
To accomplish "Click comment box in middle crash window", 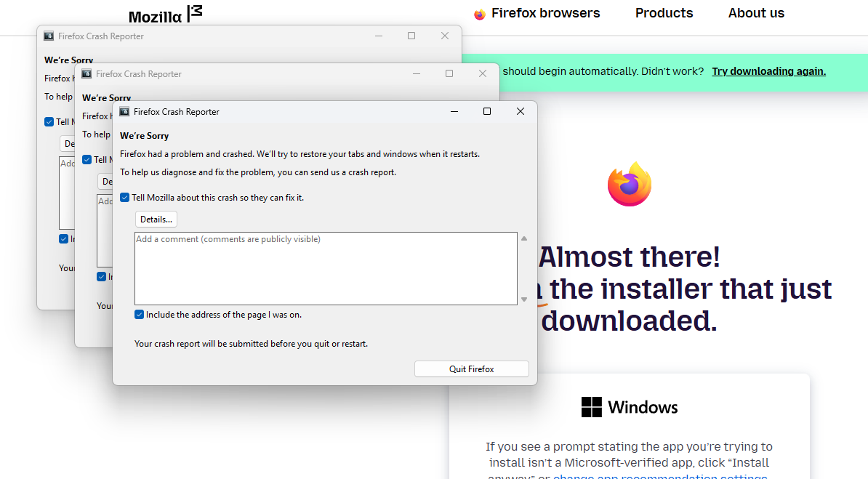I will tap(105, 231).
